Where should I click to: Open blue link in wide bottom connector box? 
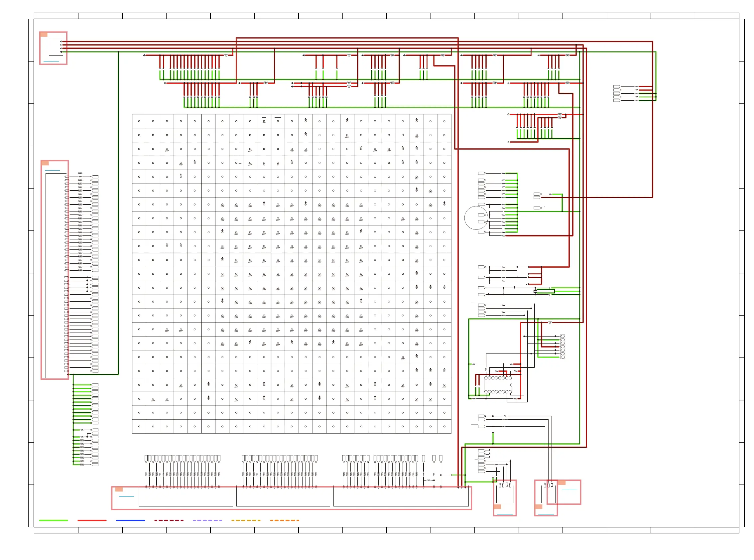click(x=126, y=496)
